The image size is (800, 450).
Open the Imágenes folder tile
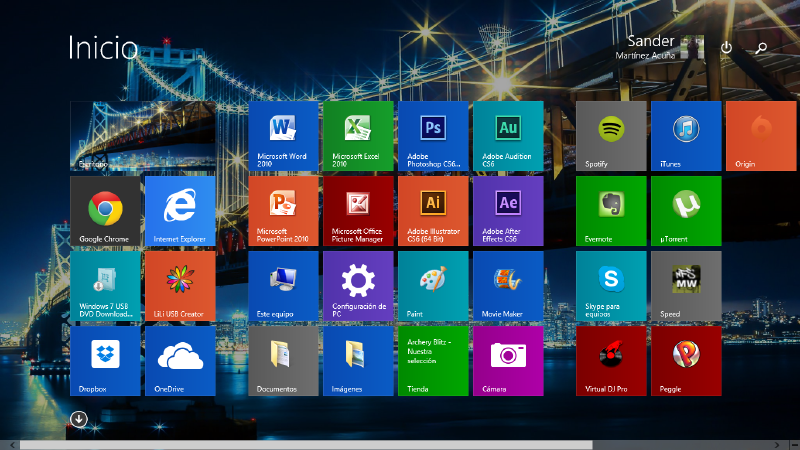[358, 361]
